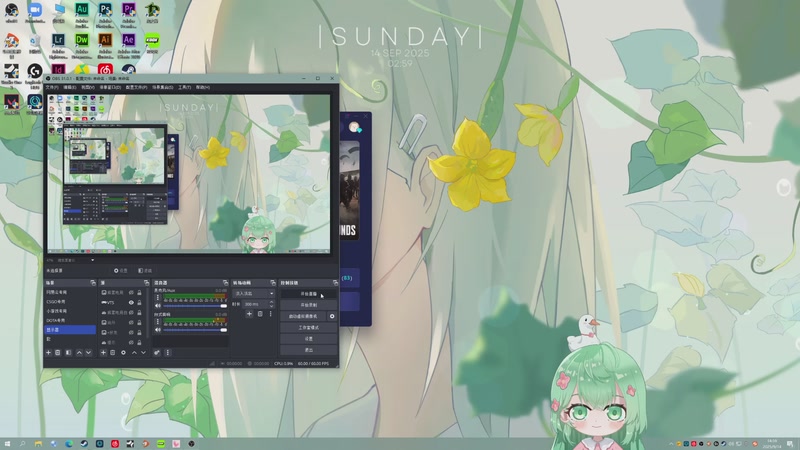Toggle visibility of first source row
This screenshot has height=450, width=800.
131,293
